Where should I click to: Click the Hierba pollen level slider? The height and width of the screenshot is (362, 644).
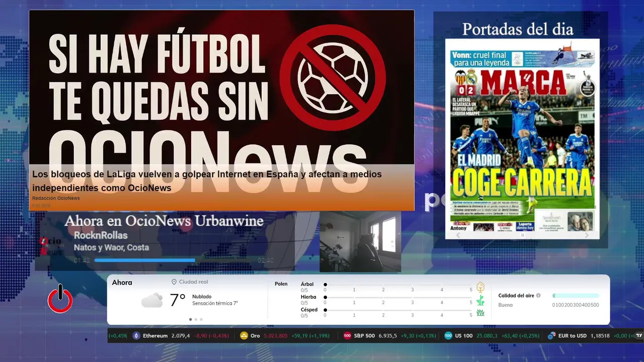click(x=398, y=298)
